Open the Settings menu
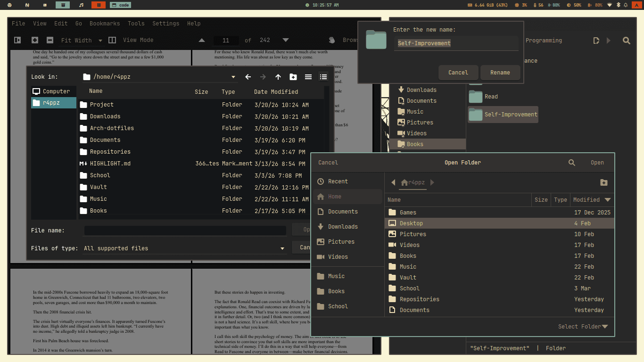This screenshot has width=644, height=362. coord(166,24)
